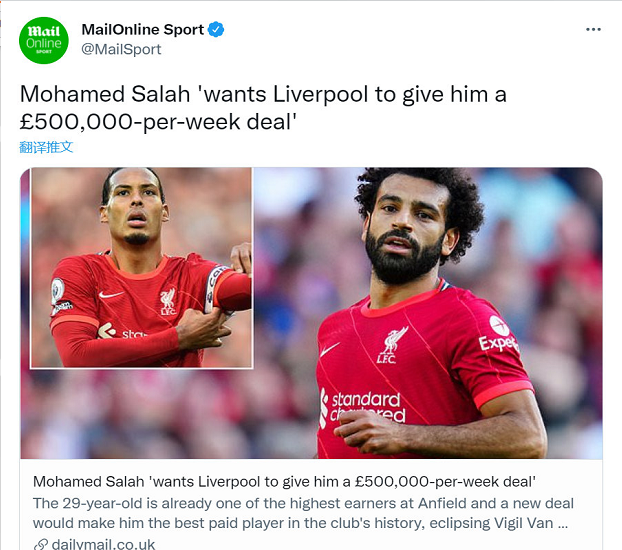This screenshot has height=550, width=622.
Task: Click the Standard Chartered sponsor logo on shirt
Action: [363, 407]
